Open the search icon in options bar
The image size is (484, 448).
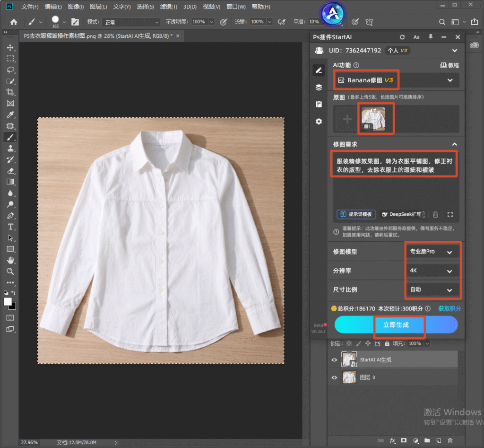[x=442, y=22]
